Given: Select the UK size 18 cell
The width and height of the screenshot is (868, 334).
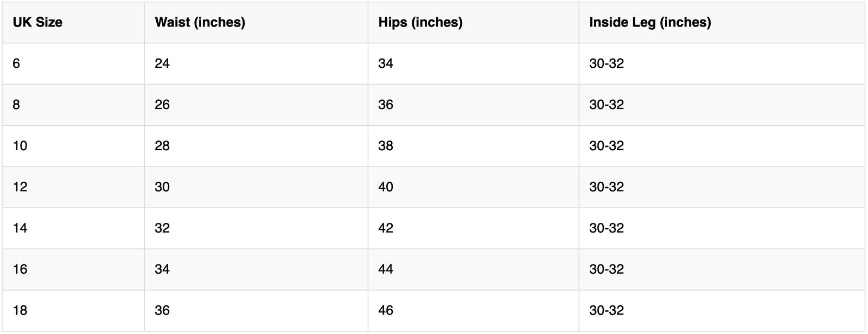Looking at the screenshot, I should 20,311.
